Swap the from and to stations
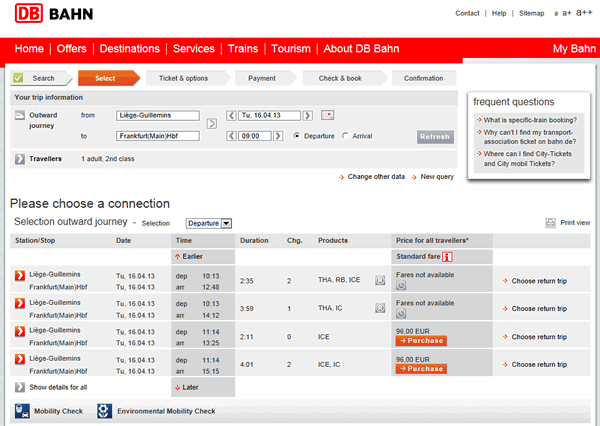Image resolution: width=600 pixels, height=426 pixels. [x=211, y=124]
